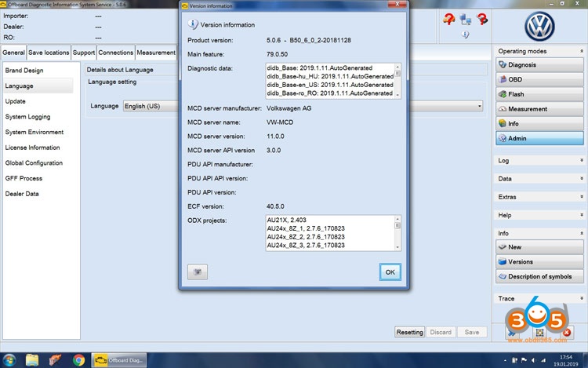Click the red cancel icon at bottom right
Image resolution: width=588 pixels, height=368 pixels.
point(567,333)
